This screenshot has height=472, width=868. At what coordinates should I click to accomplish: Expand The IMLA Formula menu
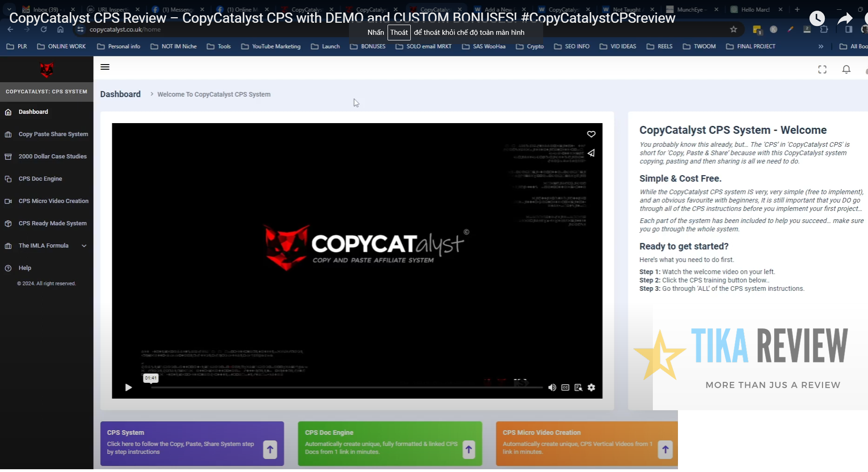43,246
